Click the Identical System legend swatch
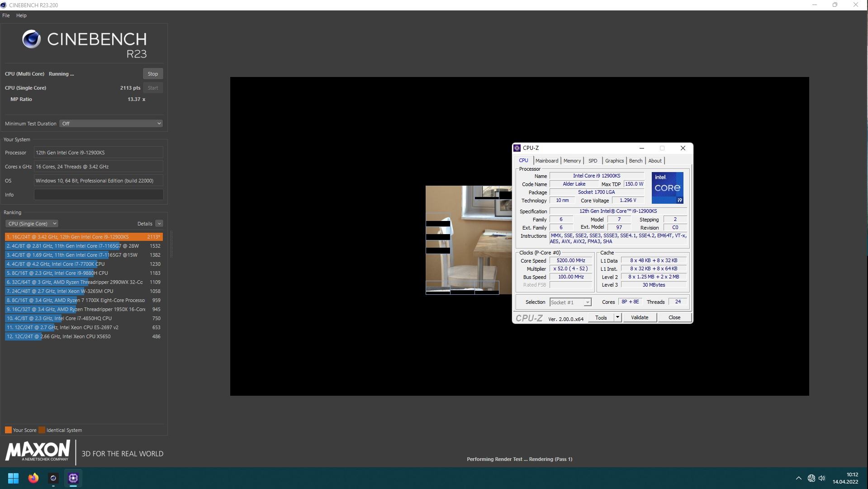This screenshot has height=489, width=868. (42, 430)
